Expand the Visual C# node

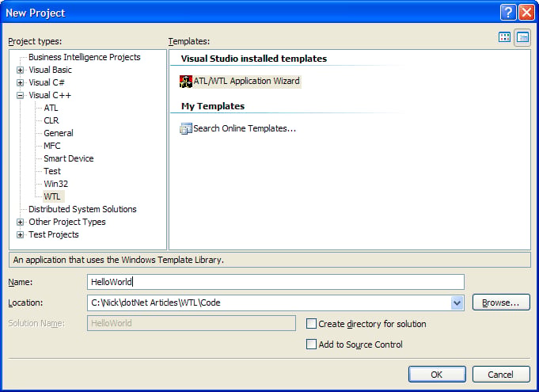point(21,83)
